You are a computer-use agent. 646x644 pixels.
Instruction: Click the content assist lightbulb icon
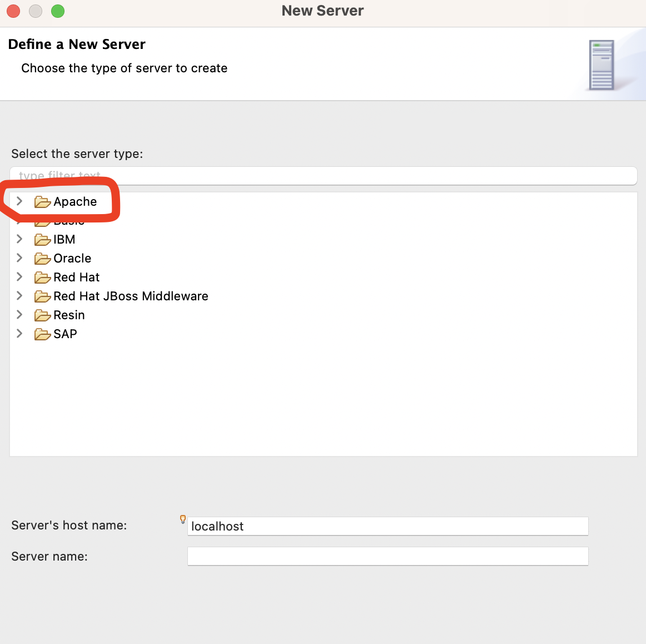point(183,519)
